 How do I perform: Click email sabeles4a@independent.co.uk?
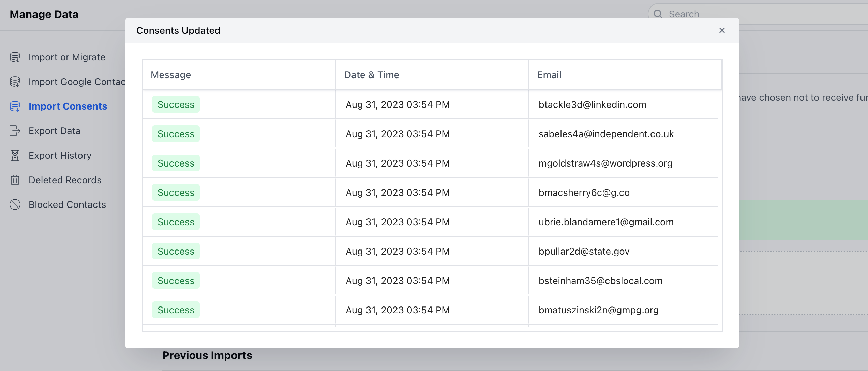pyautogui.click(x=606, y=133)
